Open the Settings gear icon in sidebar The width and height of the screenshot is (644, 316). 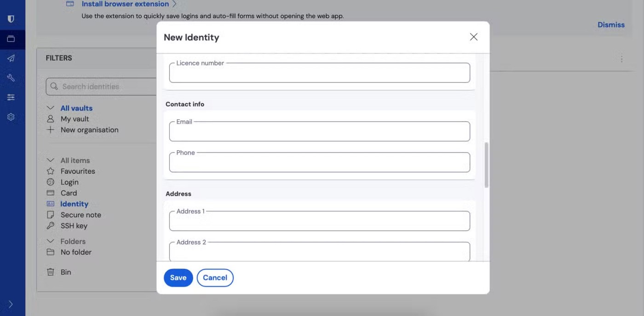tap(11, 117)
